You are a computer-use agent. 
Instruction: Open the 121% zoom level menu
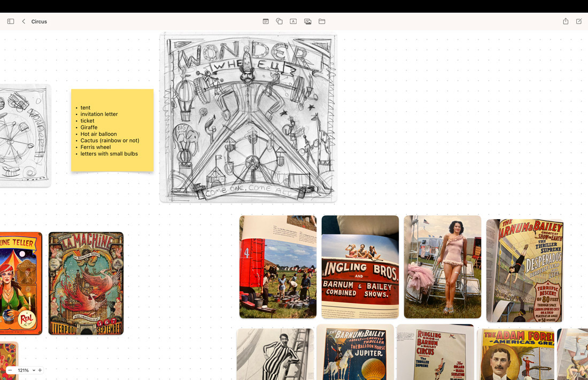26,370
